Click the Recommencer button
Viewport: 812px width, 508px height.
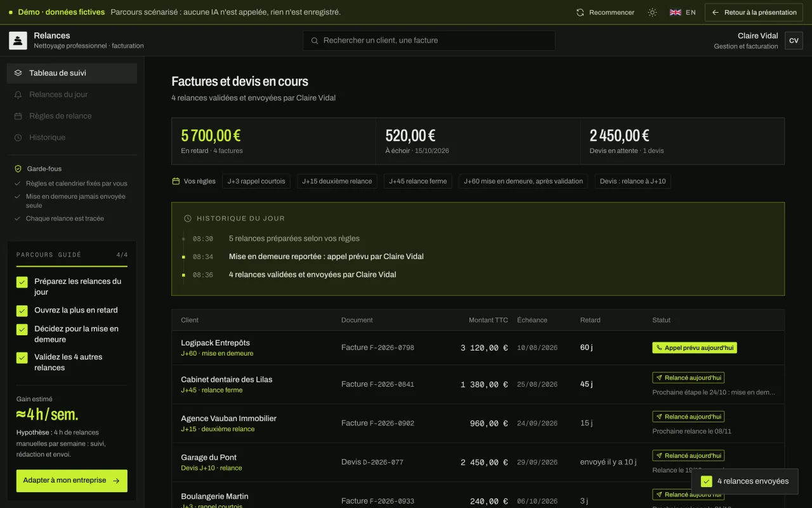[605, 12]
